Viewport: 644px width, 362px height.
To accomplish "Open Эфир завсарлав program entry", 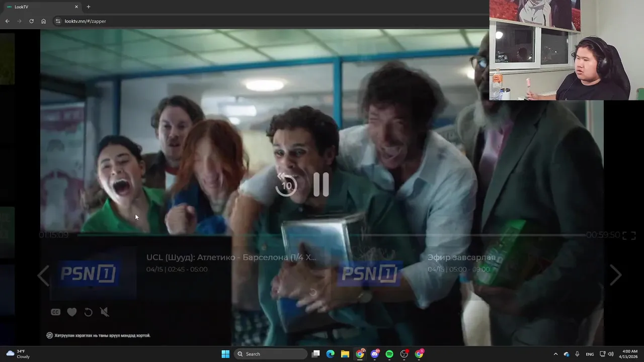I will pyautogui.click(x=461, y=257).
